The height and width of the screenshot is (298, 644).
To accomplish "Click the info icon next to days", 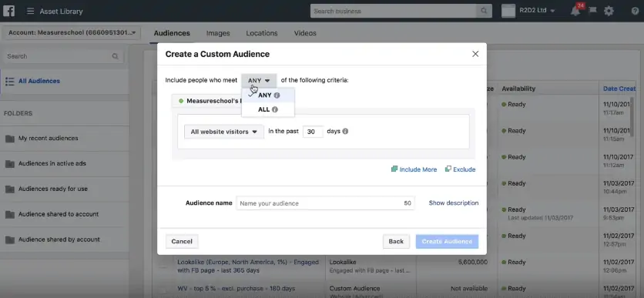I will click(x=345, y=132).
